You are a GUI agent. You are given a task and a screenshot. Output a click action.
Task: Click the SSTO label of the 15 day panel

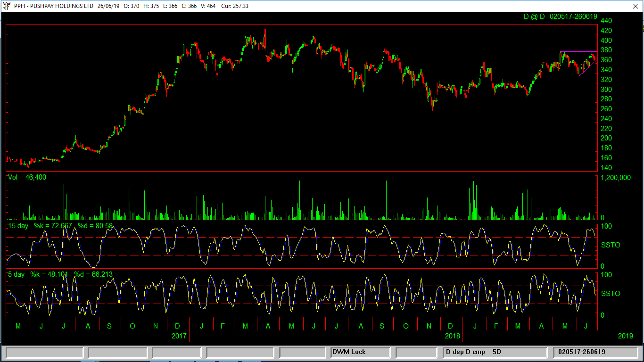point(611,245)
